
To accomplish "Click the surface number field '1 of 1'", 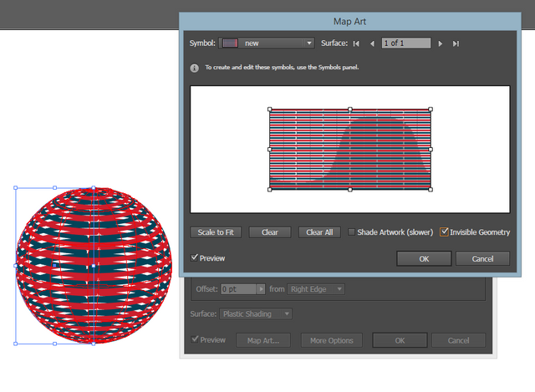I will coord(406,43).
